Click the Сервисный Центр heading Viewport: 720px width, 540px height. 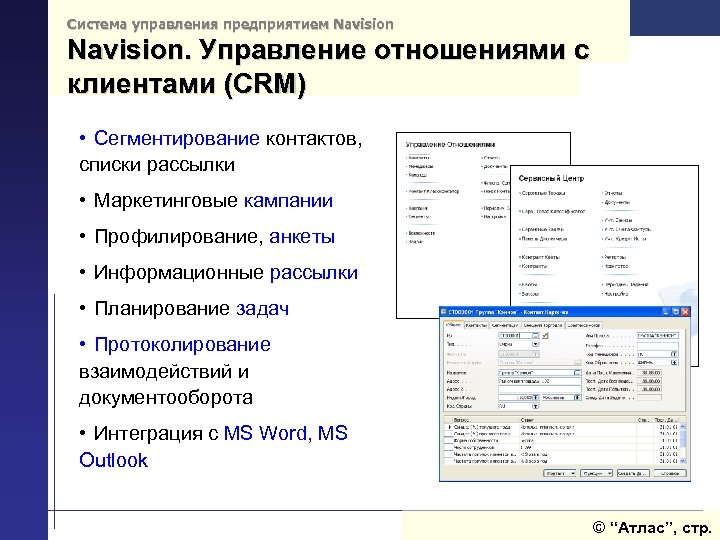[x=551, y=178]
